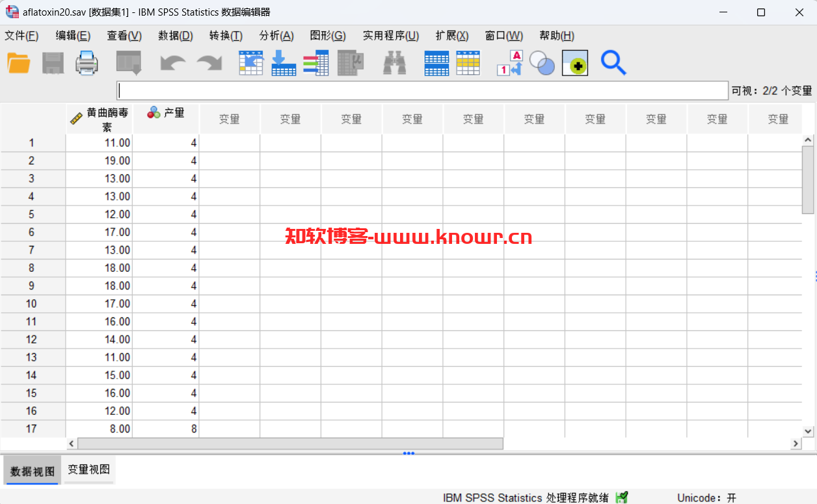Click the pane splitter dots handle
The width and height of the screenshot is (817, 504).
point(408,453)
